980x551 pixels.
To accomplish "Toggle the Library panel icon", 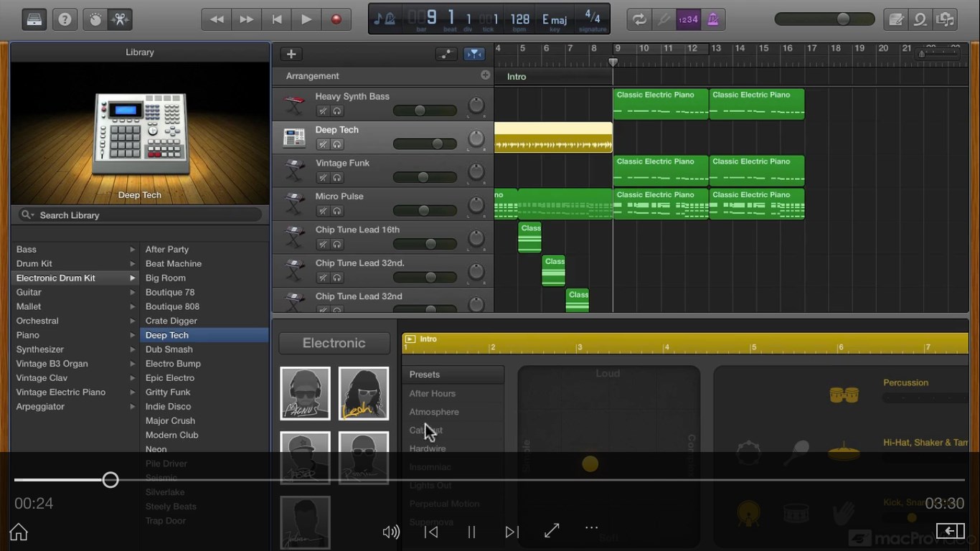I will point(33,19).
